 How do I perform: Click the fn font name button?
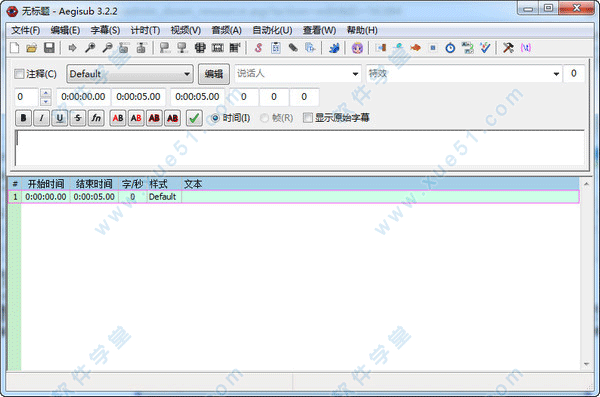(x=96, y=118)
